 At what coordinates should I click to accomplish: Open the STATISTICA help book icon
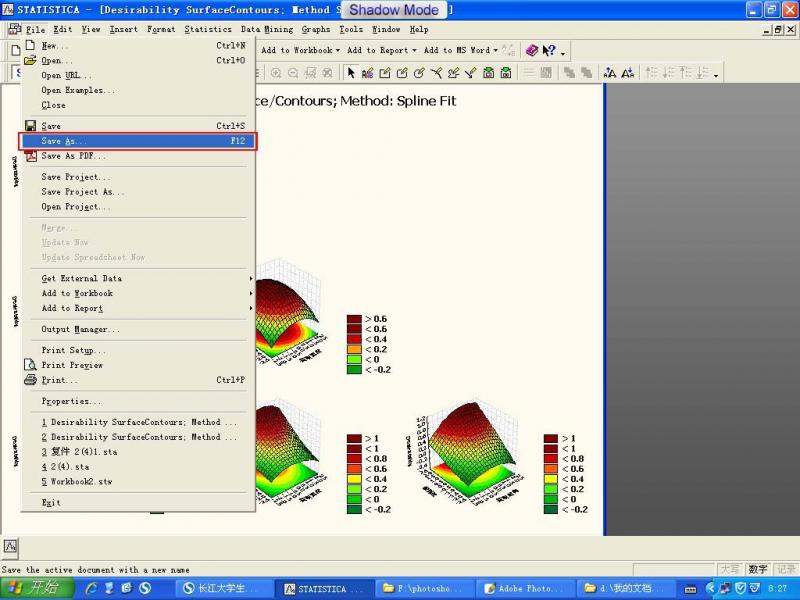coord(532,50)
